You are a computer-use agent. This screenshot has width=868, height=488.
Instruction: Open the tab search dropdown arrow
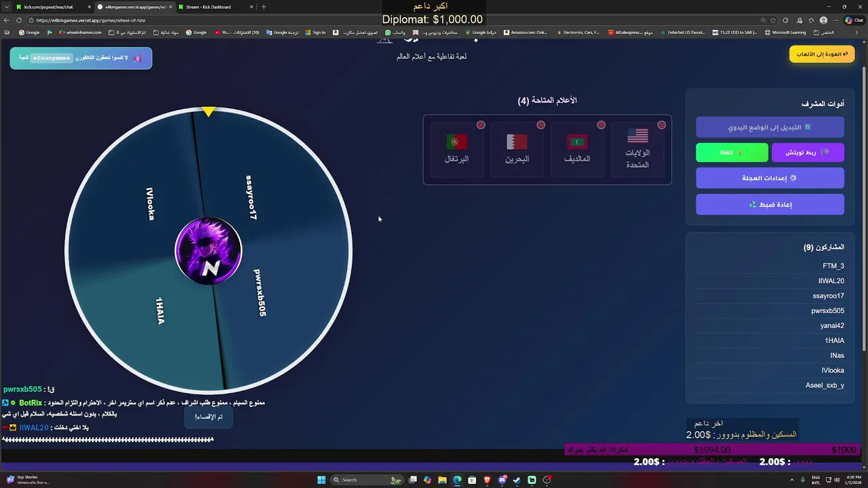click(x=5, y=7)
